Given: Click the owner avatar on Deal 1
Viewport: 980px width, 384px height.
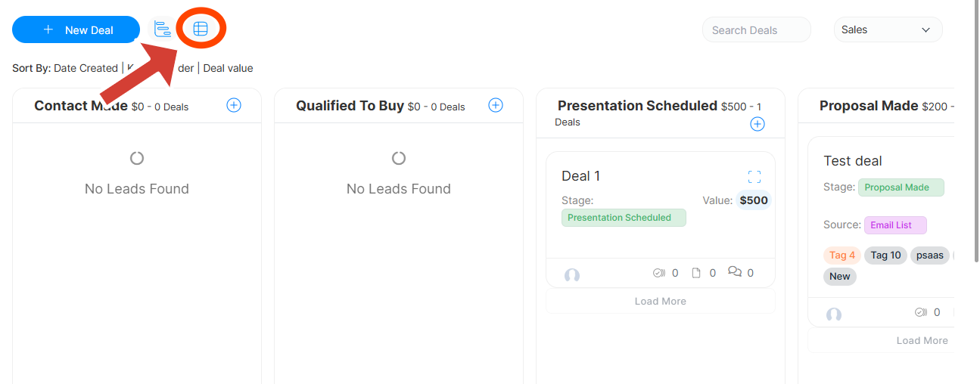Looking at the screenshot, I should 572,275.
